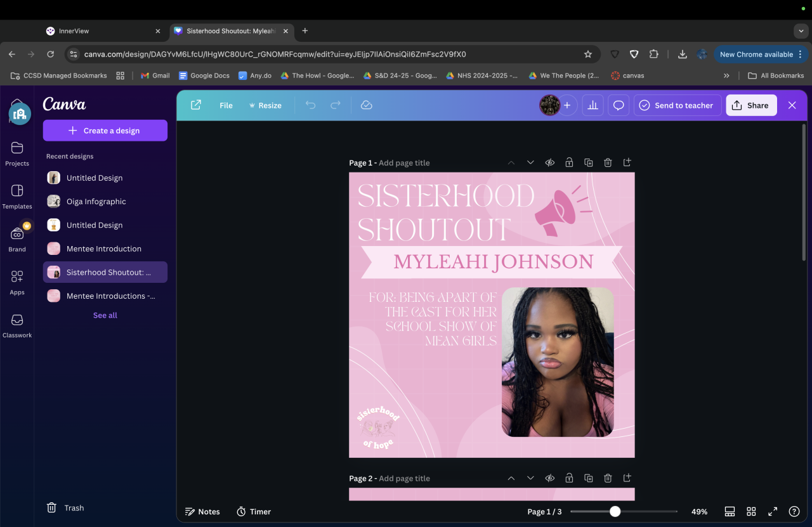Open the File menu
This screenshot has height=527, width=812.
pos(226,105)
